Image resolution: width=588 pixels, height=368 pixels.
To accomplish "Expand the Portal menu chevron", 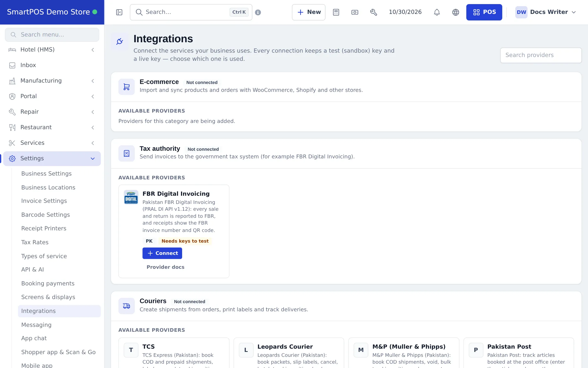I will (93, 96).
